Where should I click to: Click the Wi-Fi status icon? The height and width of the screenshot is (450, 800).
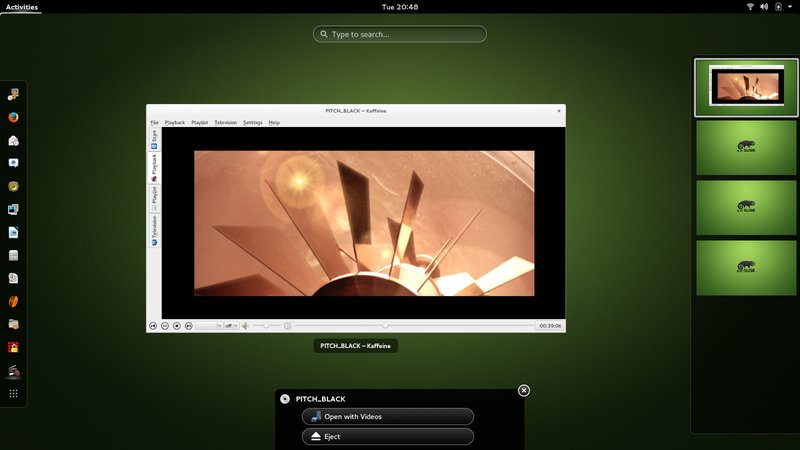pos(750,7)
